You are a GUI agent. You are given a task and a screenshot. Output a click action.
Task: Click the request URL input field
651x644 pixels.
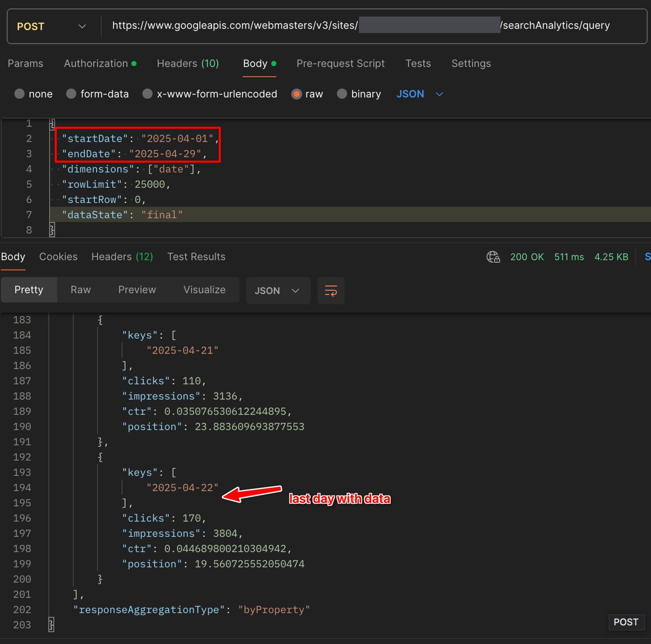pyautogui.click(x=373, y=25)
